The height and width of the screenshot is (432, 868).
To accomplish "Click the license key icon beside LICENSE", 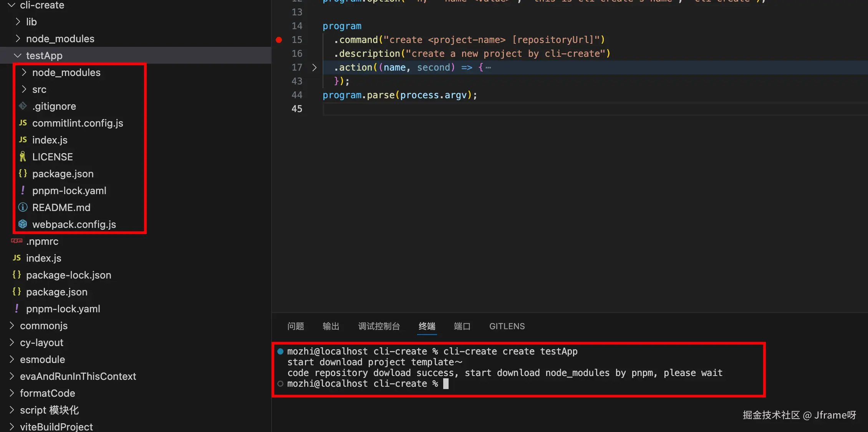I will coord(23,157).
